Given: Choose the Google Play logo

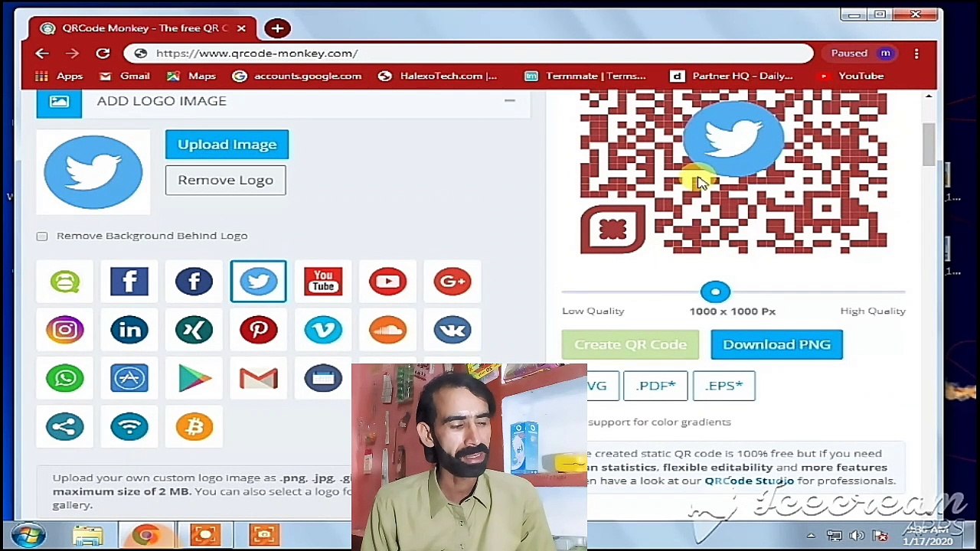Looking at the screenshot, I should [x=194, y=378].
